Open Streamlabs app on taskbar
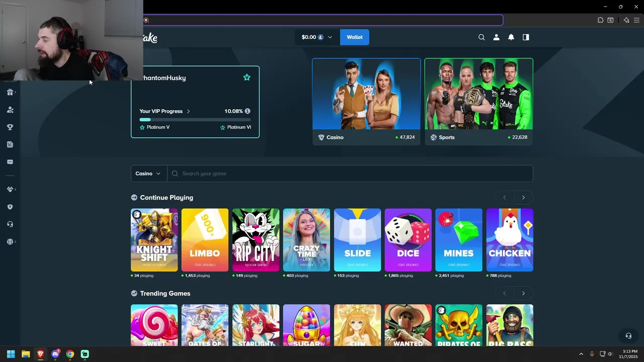 pos(85,354)
